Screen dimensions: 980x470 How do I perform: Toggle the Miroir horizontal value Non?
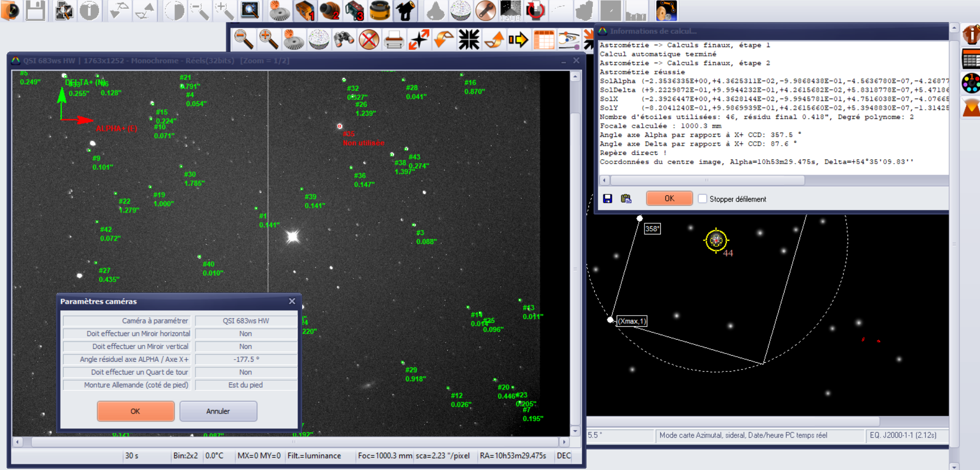coord(246,334)
